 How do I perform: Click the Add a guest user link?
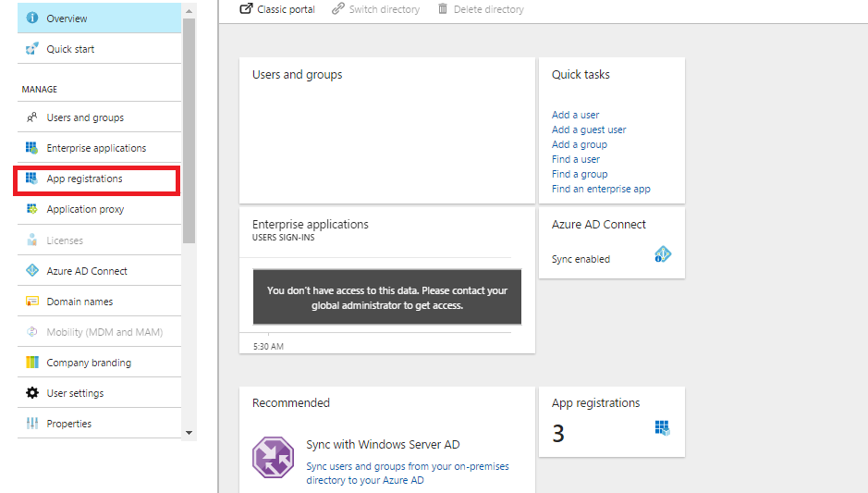589,129
